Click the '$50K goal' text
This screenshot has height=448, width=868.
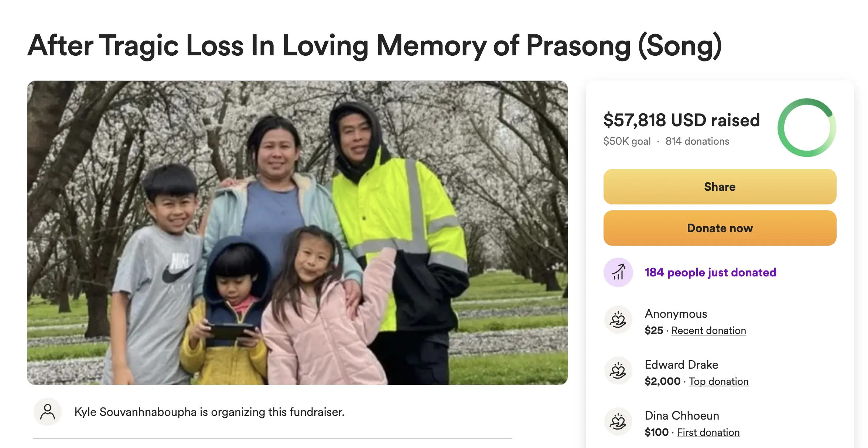click(x=627, y=141)
